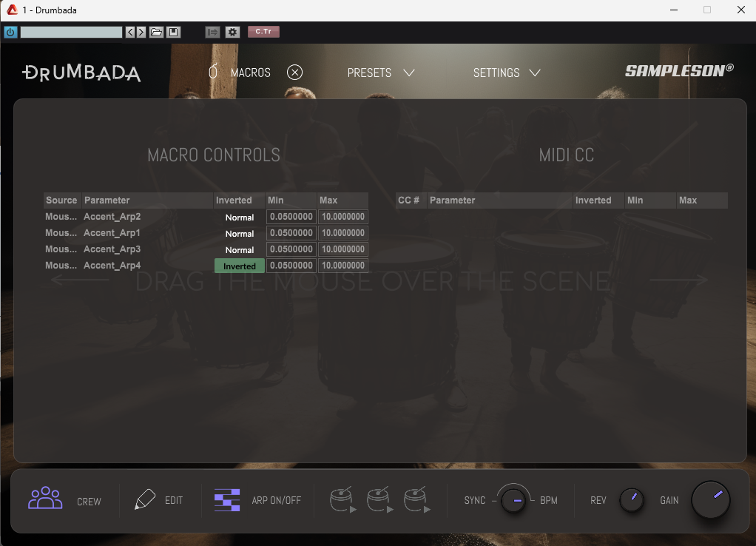The height and width of the screenshot is (546, 756).
Task: Open the PRESETS menu
Action: click(x=369, y=73)
